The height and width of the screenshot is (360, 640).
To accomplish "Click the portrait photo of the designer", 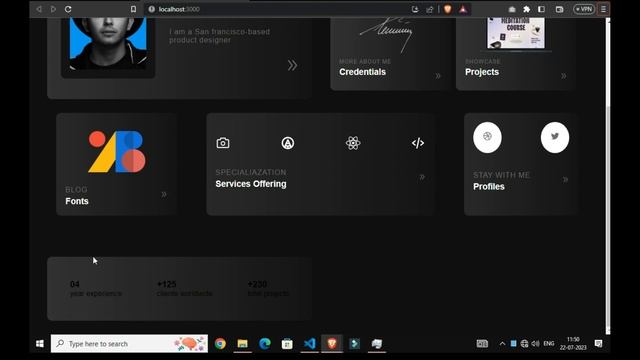I will tap(108, 43).
